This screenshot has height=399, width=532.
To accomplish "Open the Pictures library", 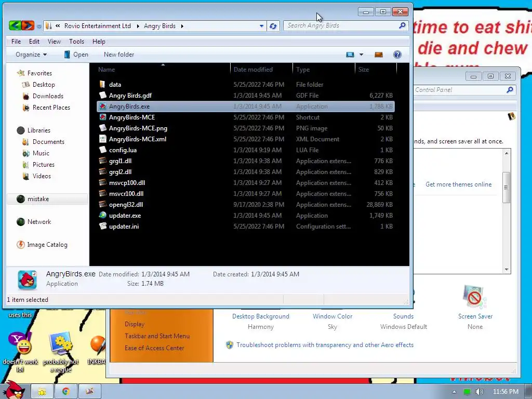I will click(x=44, y=165).
